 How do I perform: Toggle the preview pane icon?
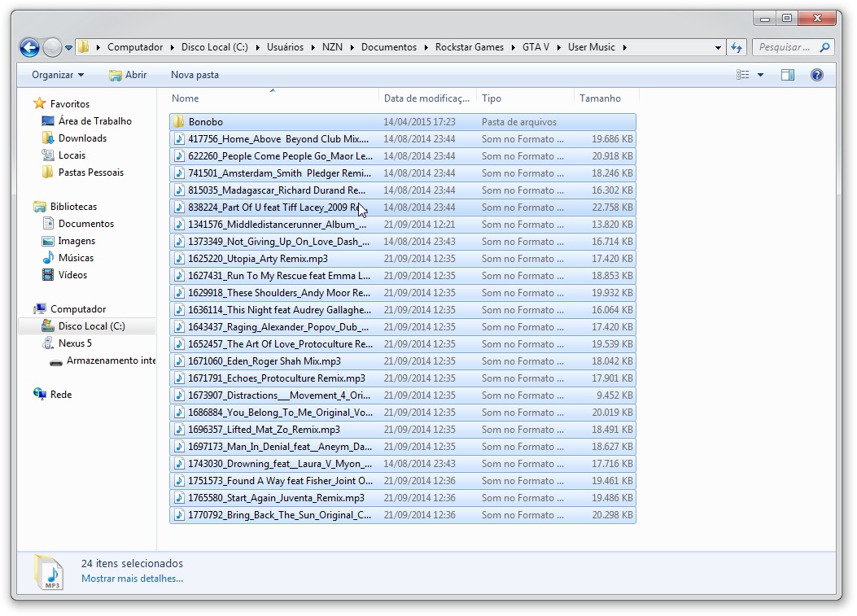click(x=788, y=75)
